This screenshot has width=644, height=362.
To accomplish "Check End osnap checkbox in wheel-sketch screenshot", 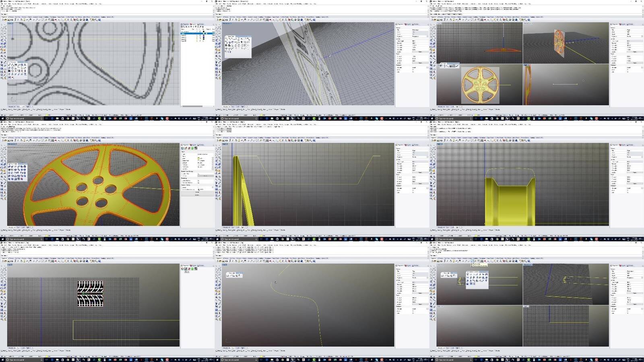I will pos(2,110).
